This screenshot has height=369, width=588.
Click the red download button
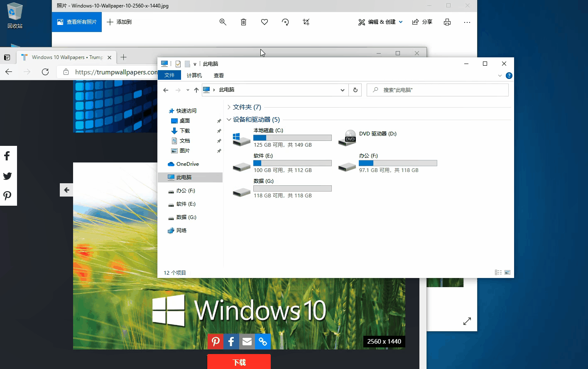pyautogui.click(x=239, y=362)
